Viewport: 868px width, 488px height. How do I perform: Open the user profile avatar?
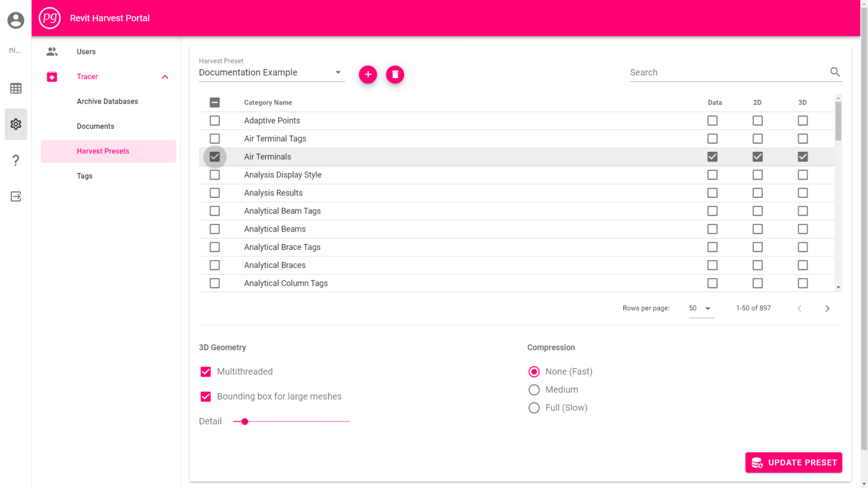pos(15,20)
